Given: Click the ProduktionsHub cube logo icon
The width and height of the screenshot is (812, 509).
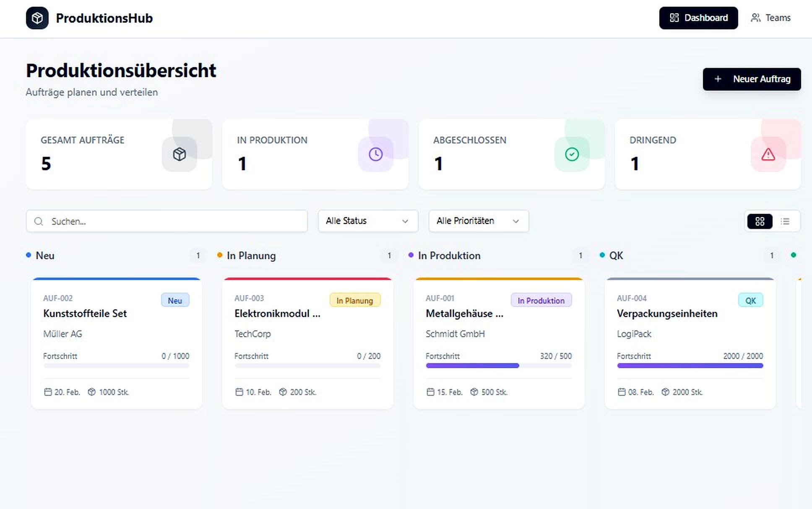Looking at the screenshot, I should (x=37, y=18).
